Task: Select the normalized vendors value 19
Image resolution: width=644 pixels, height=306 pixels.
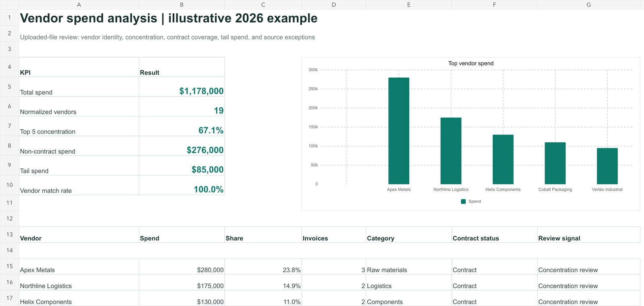Action: pyautogui.click(x=182, y=106)
